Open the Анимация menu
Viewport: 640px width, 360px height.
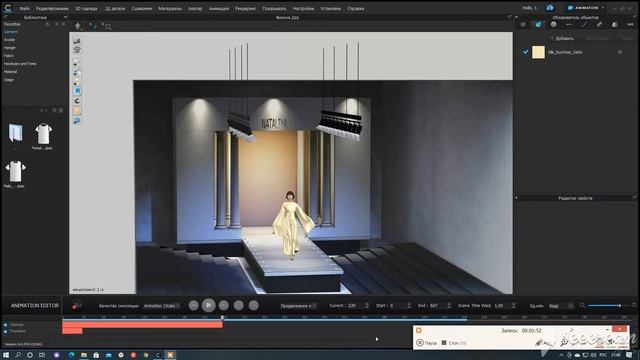219,9
